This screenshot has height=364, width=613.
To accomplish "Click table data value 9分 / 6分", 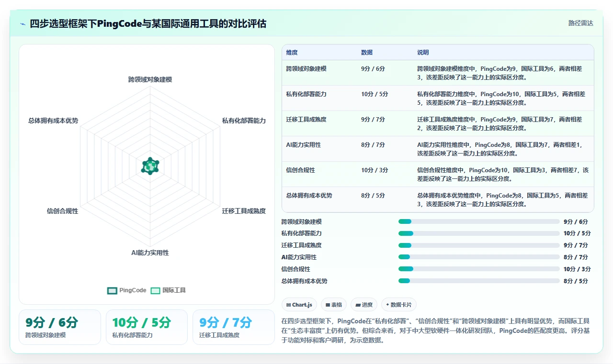I will [x=373, y=69].
